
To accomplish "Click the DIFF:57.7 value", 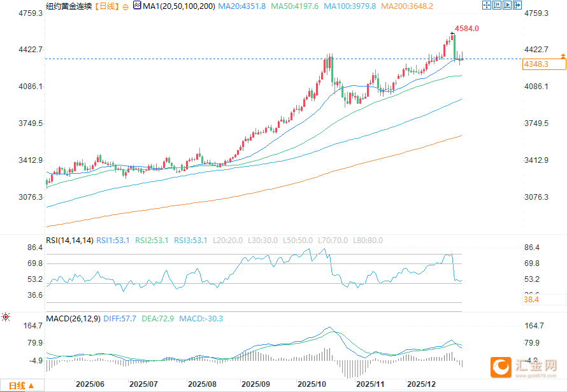I will tap(120, 319).
